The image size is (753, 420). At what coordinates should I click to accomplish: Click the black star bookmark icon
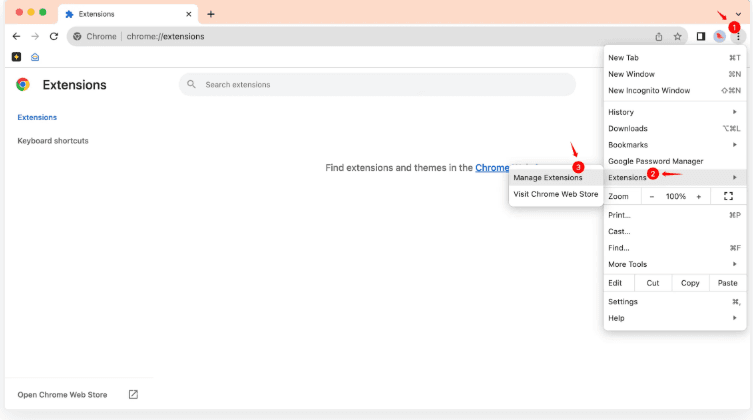[x=16, y=57]
